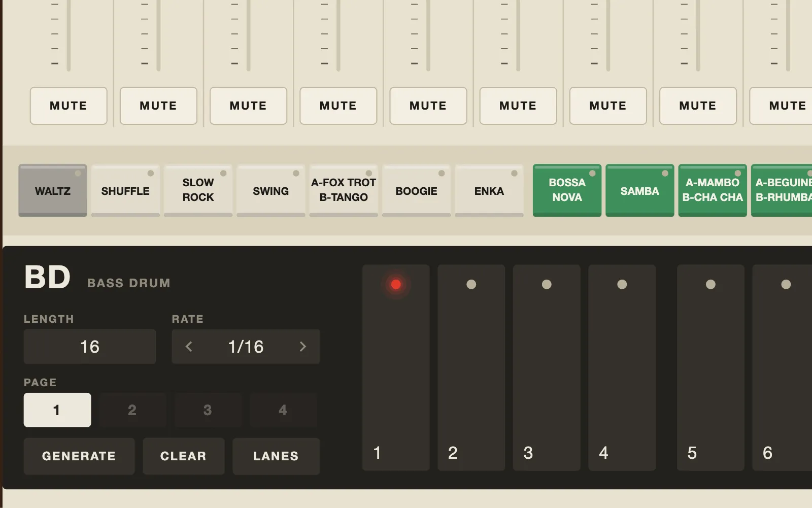Click the LENGTH field showing 16
This screenshot has width=812, height=508.
[x=90, y=347]
